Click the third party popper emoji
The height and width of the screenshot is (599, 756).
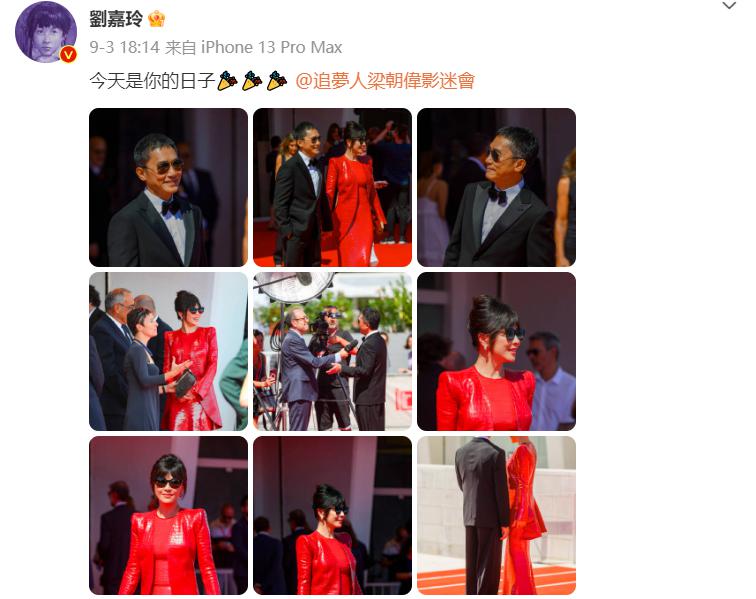(277, 81)
